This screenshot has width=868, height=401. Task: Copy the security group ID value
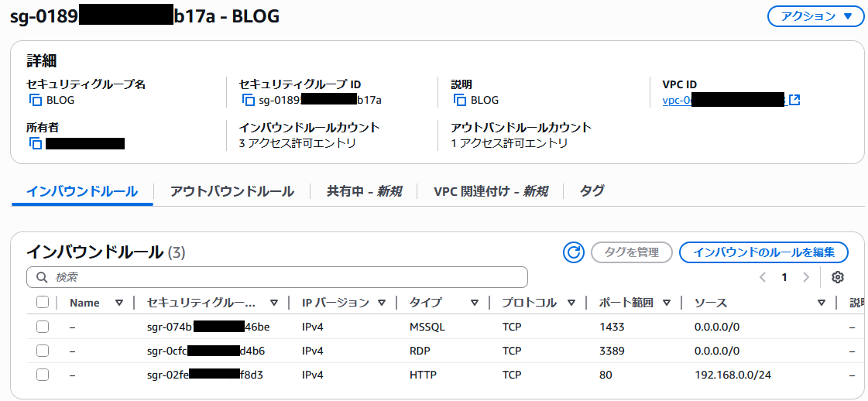(x=248, y=100)
